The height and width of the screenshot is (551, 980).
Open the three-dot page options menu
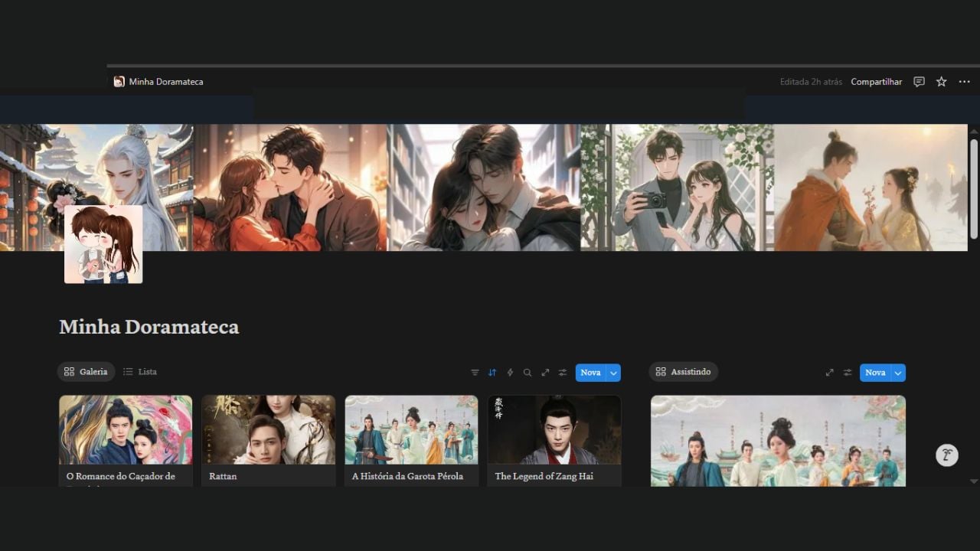pos(964,82)
